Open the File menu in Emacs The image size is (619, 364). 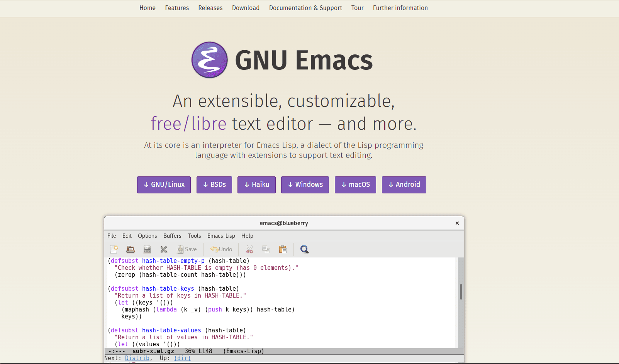pyautogui.click(x=112, y=236)
